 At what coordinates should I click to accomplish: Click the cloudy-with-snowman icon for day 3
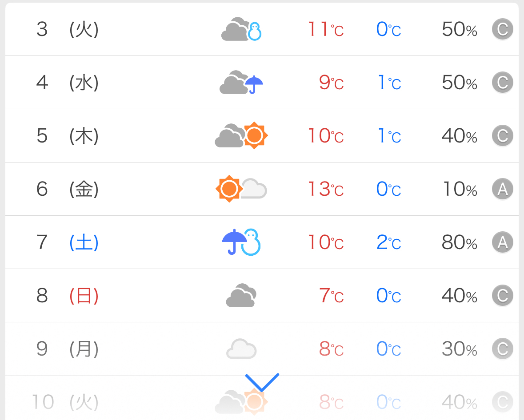pos(241,30)
